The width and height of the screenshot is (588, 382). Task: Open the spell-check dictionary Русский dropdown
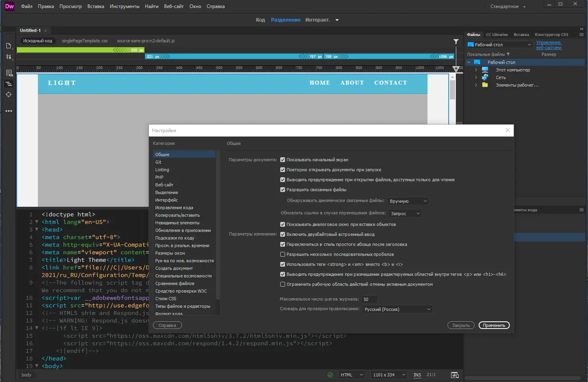pos(397,309)
